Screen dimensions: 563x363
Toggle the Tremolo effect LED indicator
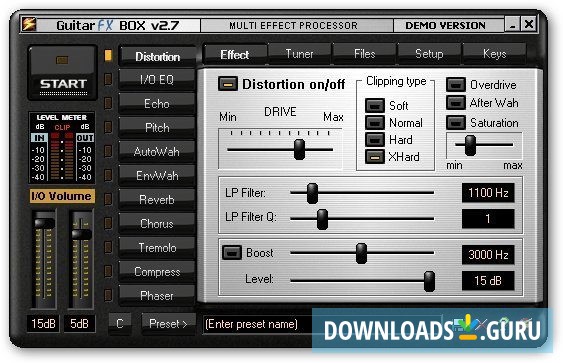click(x=108, y=247)
